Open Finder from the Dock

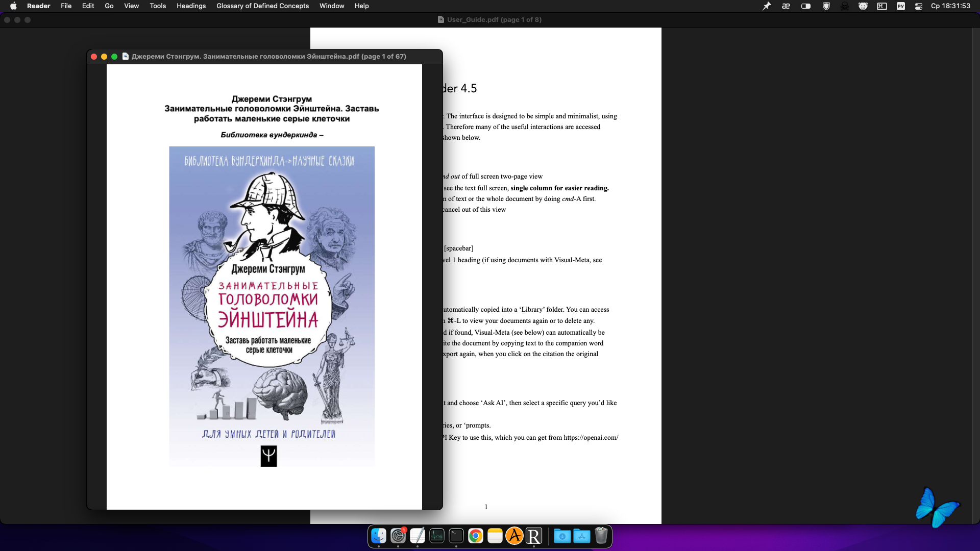[379, 536]
